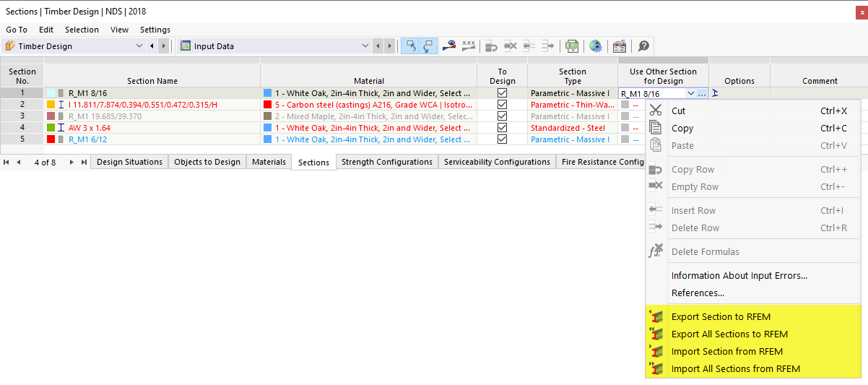The height and width of the screenshot is (385, 868).
Task: Click the I-beam section icon in row 2
Action: (x=61, y=105)
